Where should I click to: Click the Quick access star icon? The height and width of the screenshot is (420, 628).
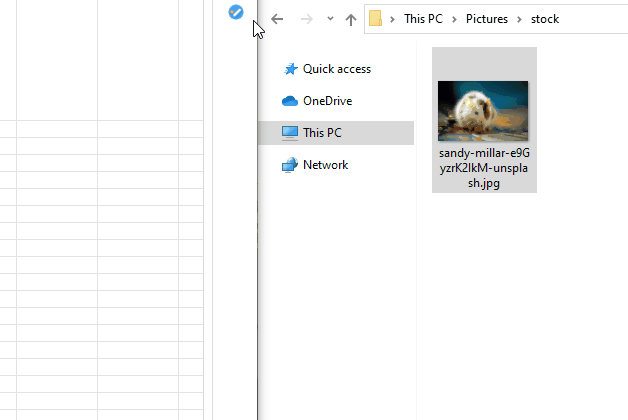[x=290, y=69]
